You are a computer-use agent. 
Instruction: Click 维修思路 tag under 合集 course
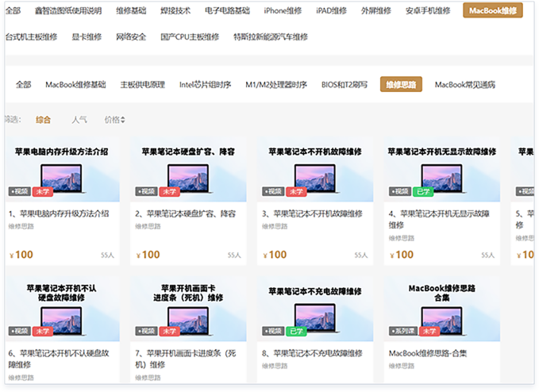point(402,367)
